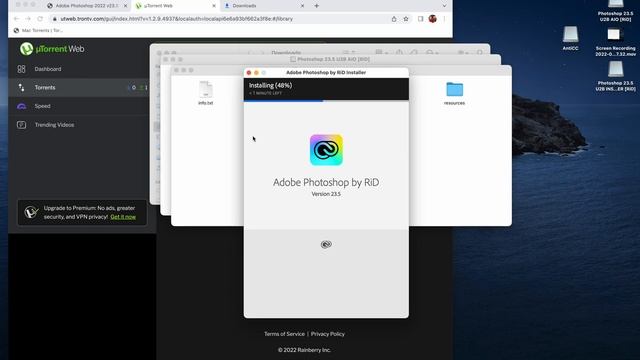Open the browser three-dot menu

[444, 19]
